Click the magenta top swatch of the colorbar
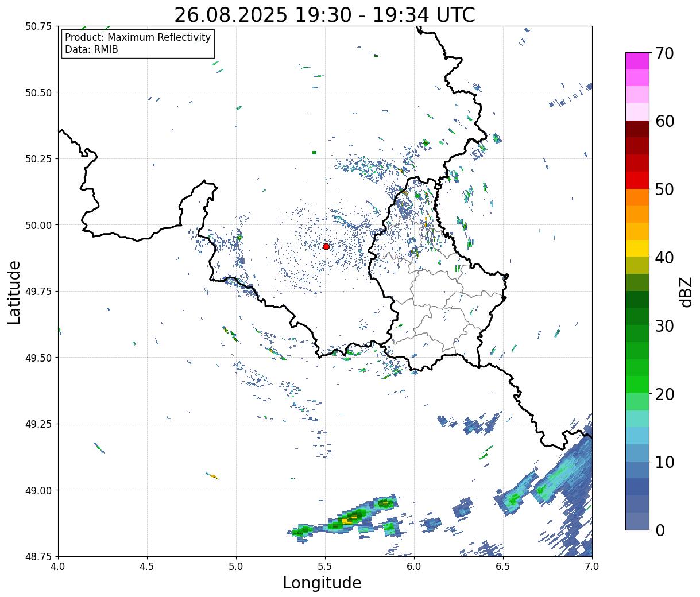The height and width of the screenshot is (597, 700). coord(637,61)
